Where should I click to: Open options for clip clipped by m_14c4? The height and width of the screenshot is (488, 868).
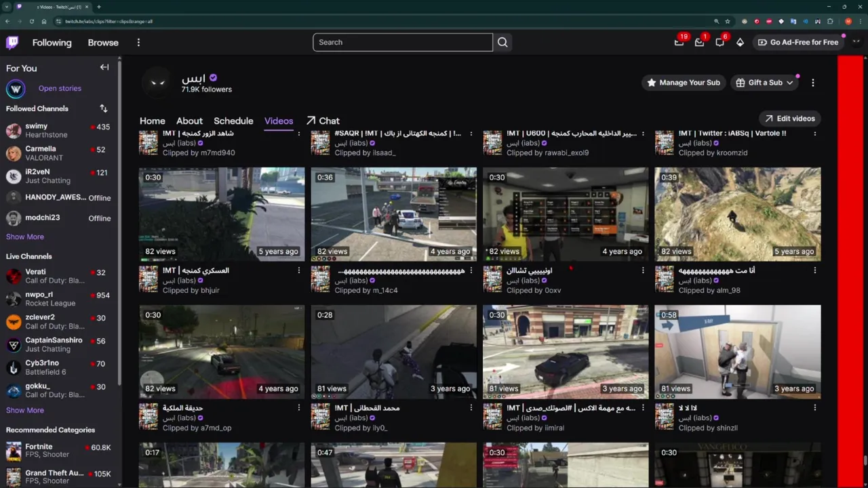click(471, 270)
